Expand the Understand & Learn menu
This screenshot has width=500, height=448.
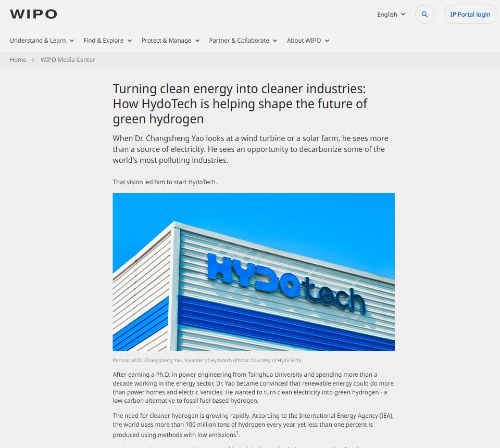coord(42,41)
